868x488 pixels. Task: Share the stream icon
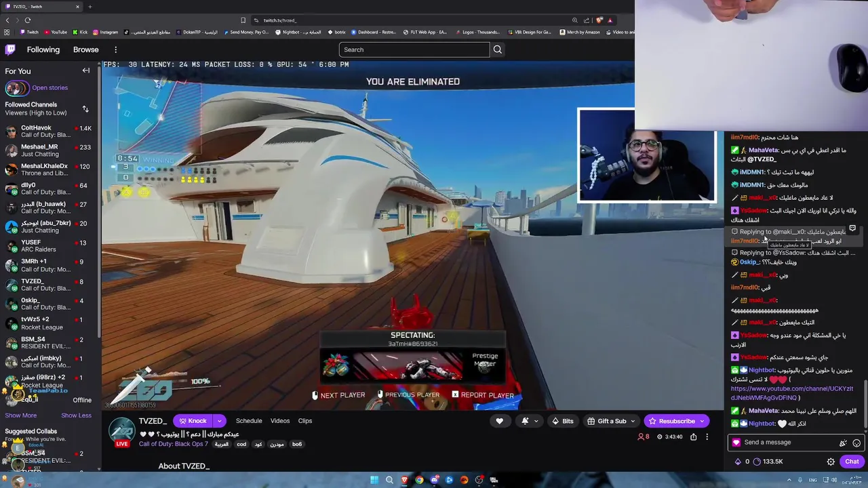coord(693,437)
